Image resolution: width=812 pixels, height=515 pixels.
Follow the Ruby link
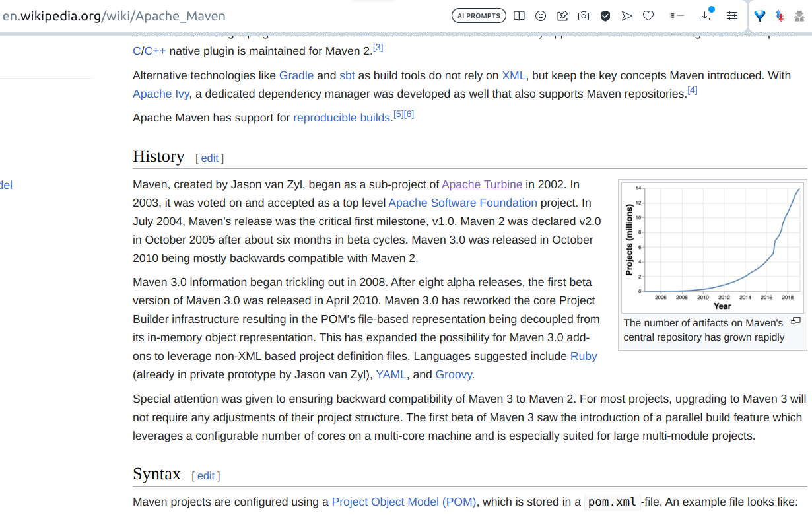584,356
